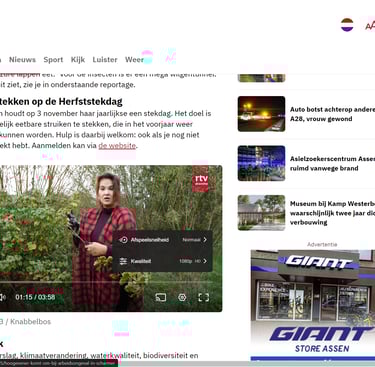Open article 'Museum bij Kamp Westerbork'

tap(332, 213)
